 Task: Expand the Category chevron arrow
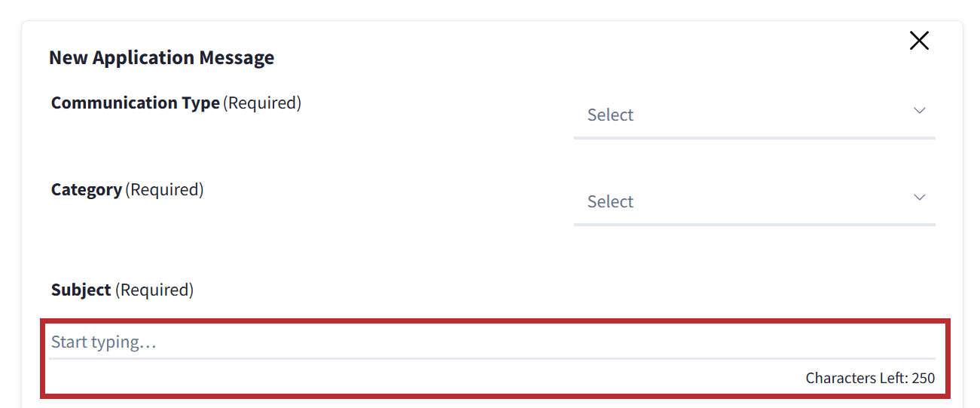919,198
